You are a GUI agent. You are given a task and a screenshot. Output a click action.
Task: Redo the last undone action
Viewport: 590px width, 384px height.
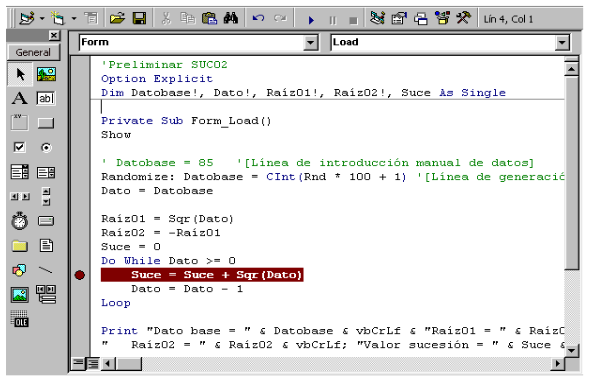[280, 18]
